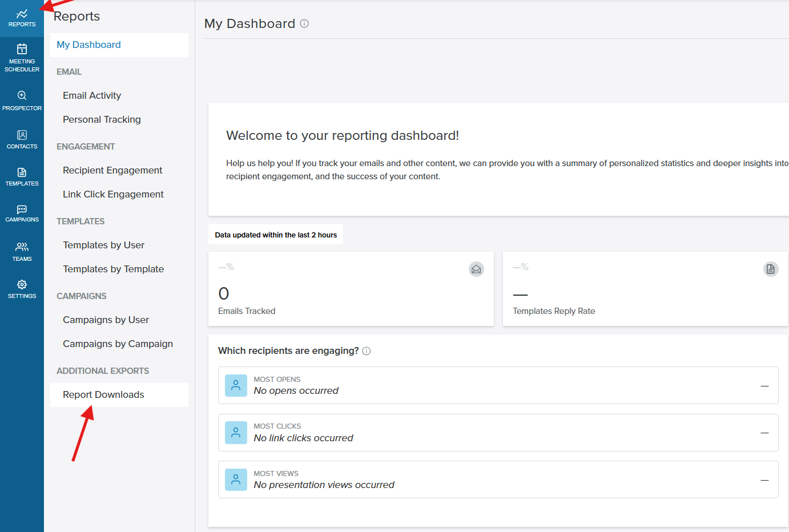Click the person icon in Most Opens row

point(236,385)
